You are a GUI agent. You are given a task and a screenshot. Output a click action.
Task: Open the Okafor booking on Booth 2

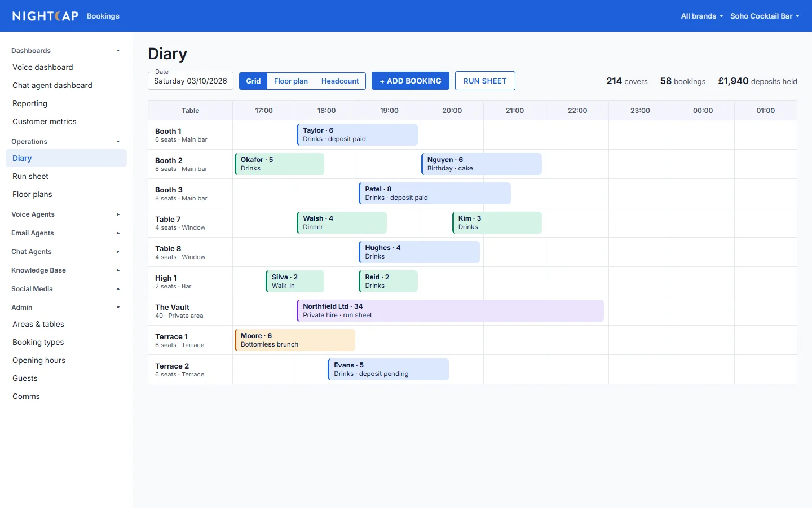(279, 164)
